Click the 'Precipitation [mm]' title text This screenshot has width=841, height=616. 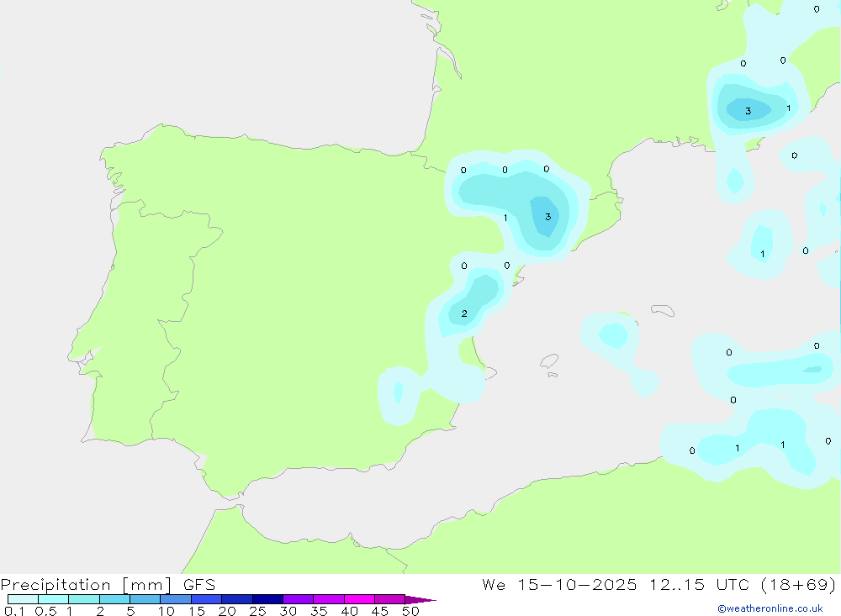pyautogui.click(x=86, y=585)
